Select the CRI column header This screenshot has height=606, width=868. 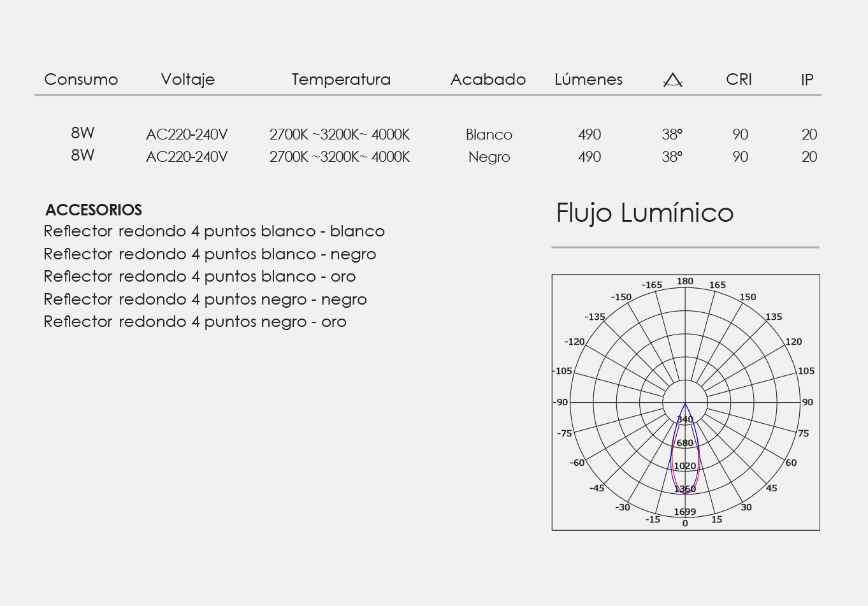[x=739, y=80]
